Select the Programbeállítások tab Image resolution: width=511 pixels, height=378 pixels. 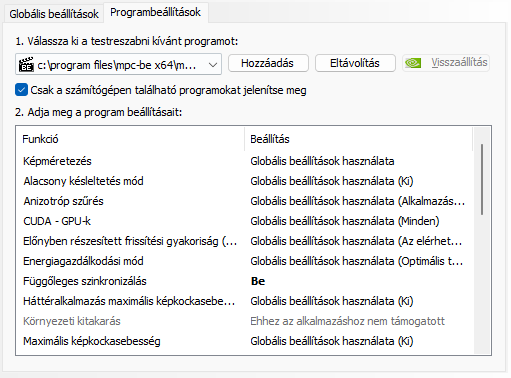point(155,12)
